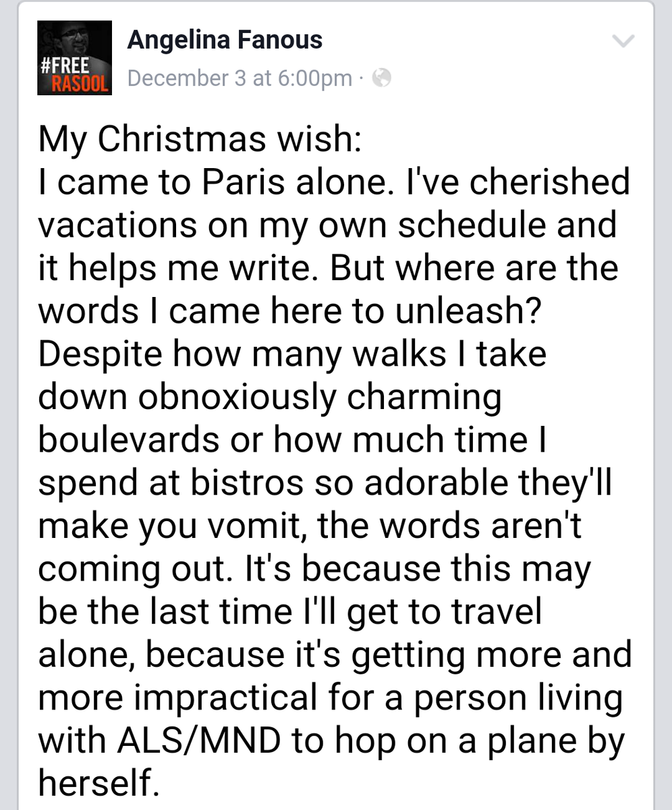Click the line 'make you vomit, the words aren't'
This screenshot has width=672, height=810.
point(309,527)
